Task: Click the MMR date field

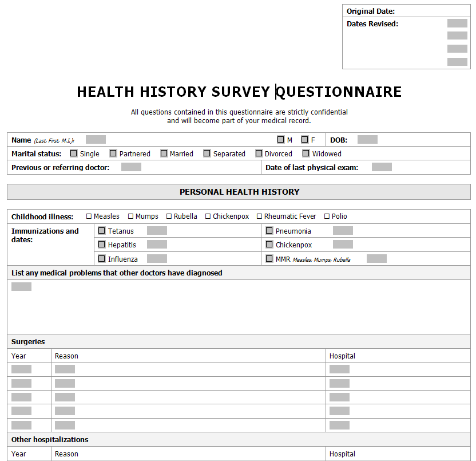Action: tap(376, 259)
